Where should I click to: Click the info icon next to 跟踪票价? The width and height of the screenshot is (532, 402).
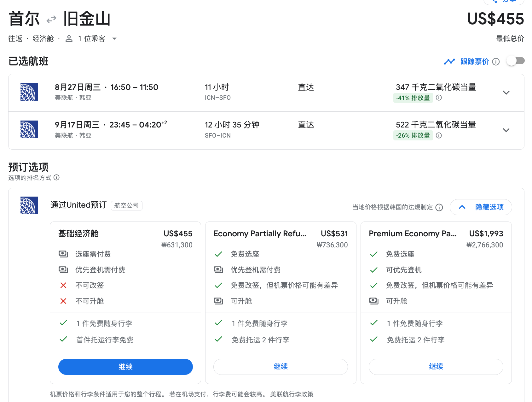pos(496,62)
